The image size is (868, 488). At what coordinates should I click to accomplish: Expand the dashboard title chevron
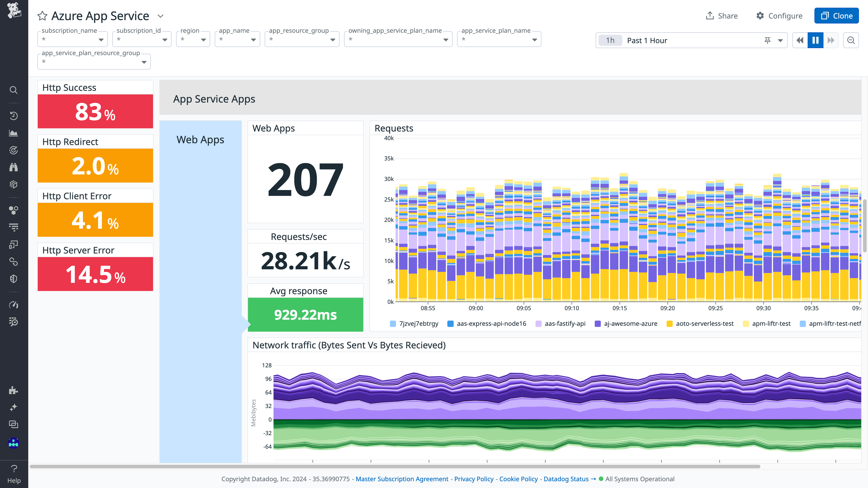(x=161, y=16)
